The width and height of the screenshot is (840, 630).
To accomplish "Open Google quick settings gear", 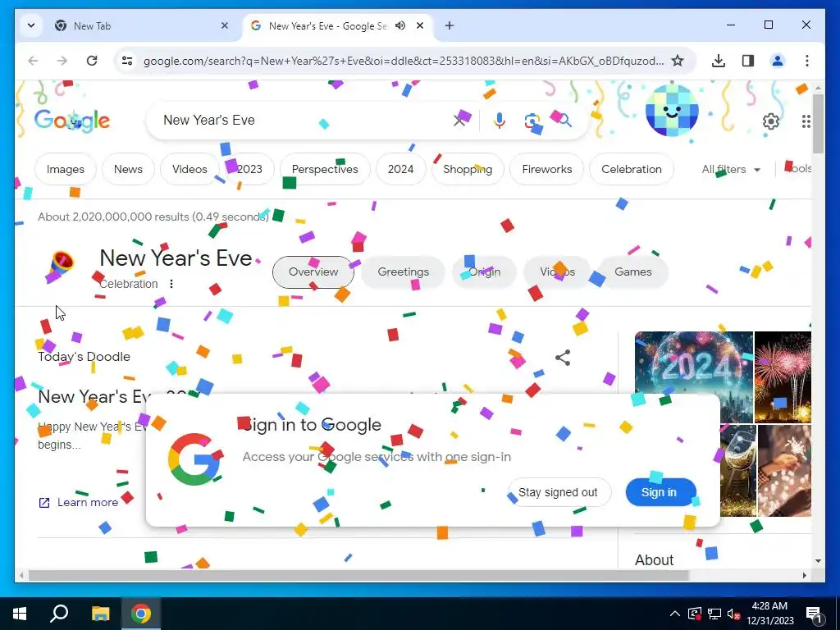I will [x=771, y=121].
